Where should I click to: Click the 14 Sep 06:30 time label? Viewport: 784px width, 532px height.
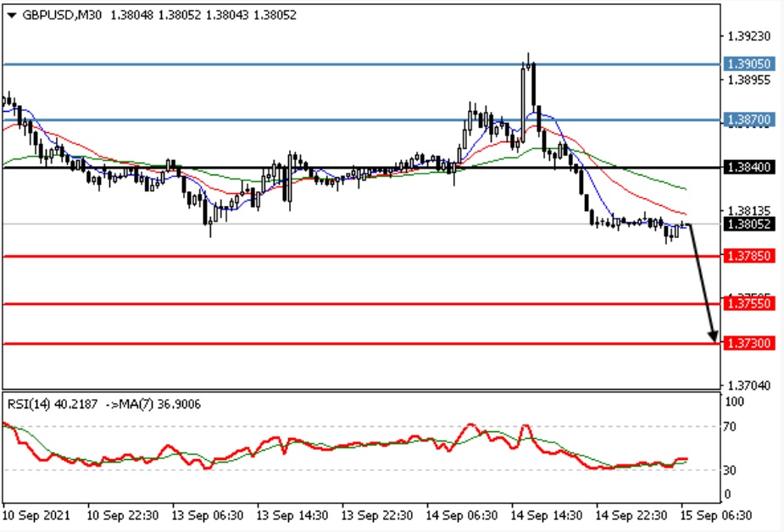(x=461, y=515)
